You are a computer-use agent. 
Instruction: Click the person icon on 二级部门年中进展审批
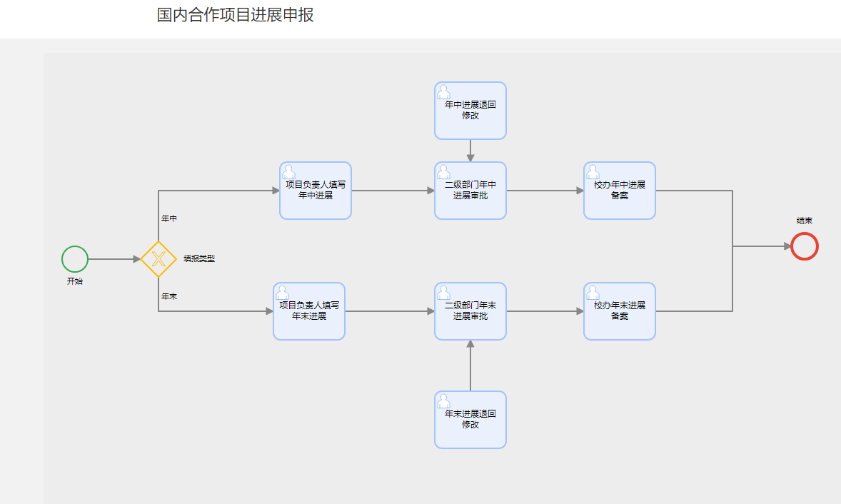click(x=444, y=171)
